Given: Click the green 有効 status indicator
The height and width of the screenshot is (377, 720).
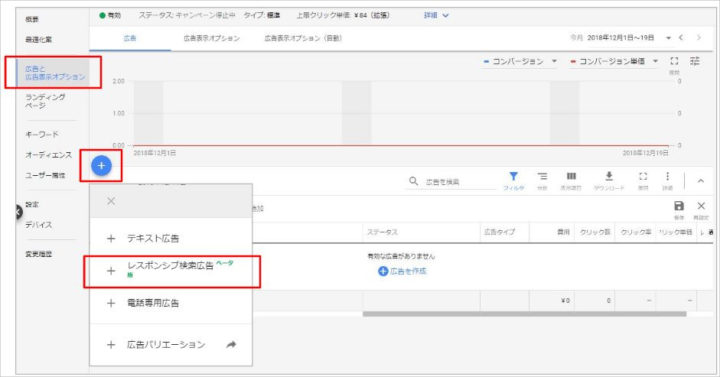Looking at the screenshot, I should coord(110,15).
